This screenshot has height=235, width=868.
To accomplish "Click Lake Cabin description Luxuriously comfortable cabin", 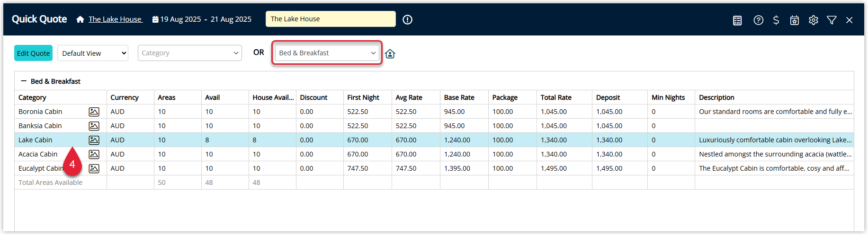I will point(775,140).
